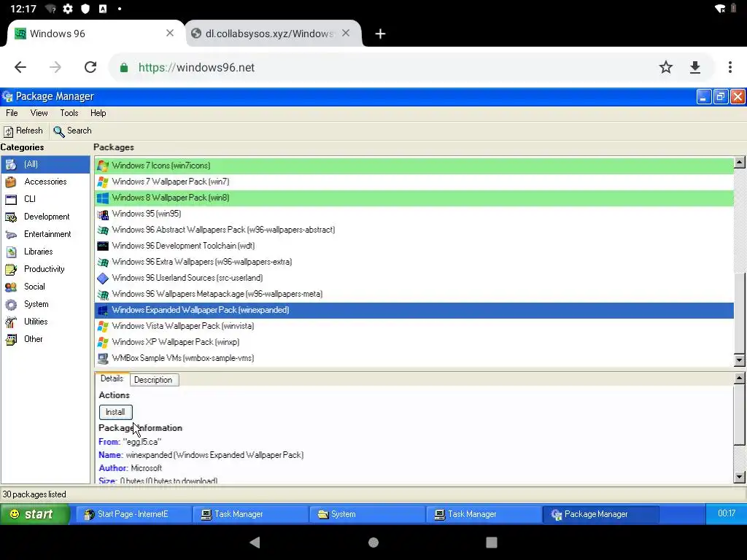Switch to Start Page - InternetE taskbar window
This screenshot has height=560, width=747.
133,514
